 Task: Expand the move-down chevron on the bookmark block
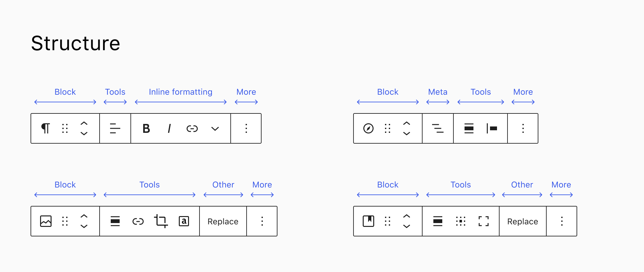(406, 227)
